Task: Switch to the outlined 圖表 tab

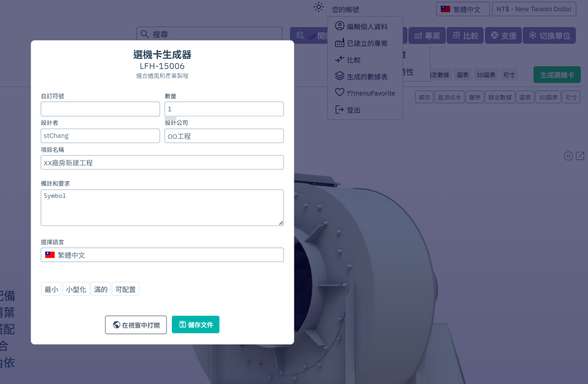Action: (x=525, y=97)
